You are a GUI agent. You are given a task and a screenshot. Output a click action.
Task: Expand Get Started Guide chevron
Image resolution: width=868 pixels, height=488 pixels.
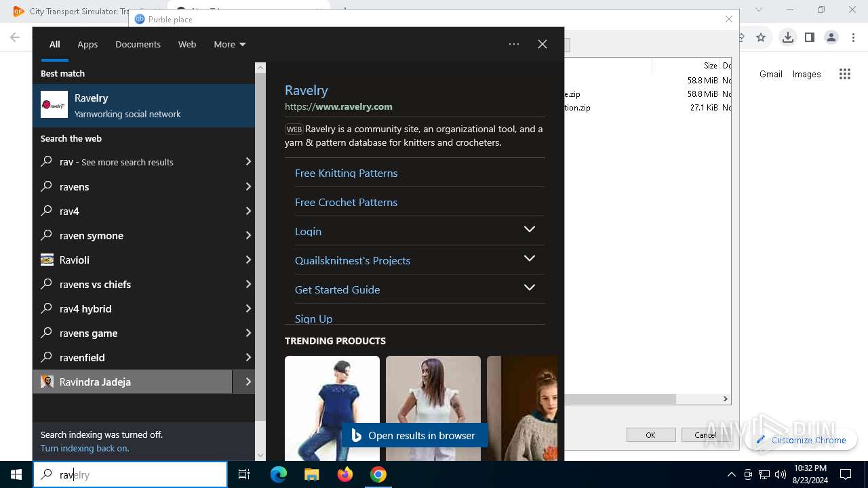(x=530, y=288)
